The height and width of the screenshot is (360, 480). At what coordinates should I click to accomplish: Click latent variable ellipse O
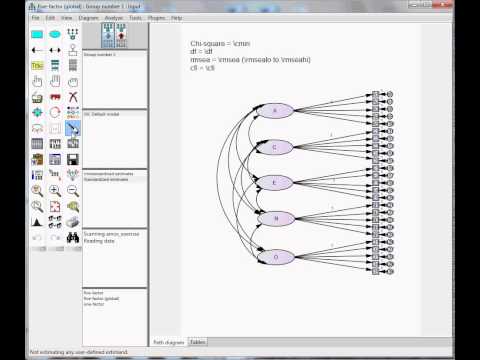coord(276,257)
